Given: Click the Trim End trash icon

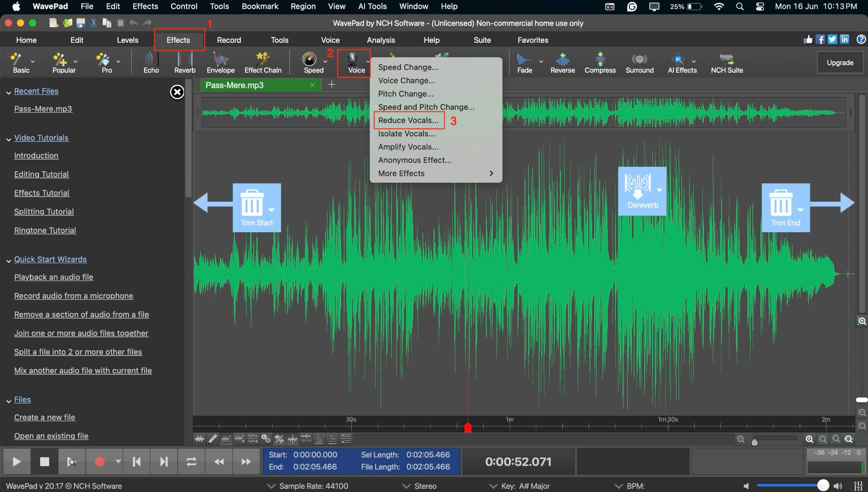Looking at the screenshot, I should pos(781,203).
